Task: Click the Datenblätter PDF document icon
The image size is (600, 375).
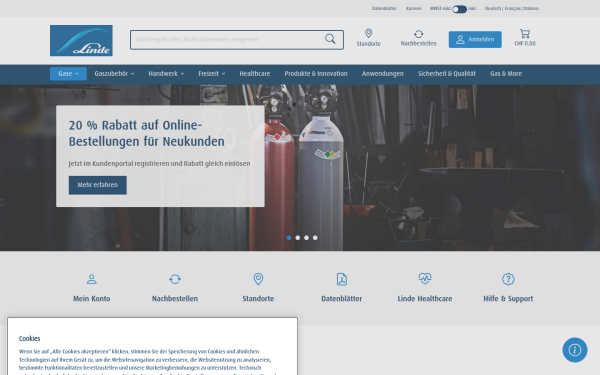Action: [342, 279]
